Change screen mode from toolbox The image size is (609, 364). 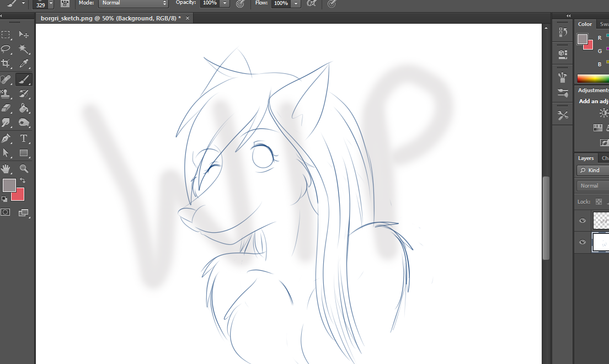click(24, 212)
